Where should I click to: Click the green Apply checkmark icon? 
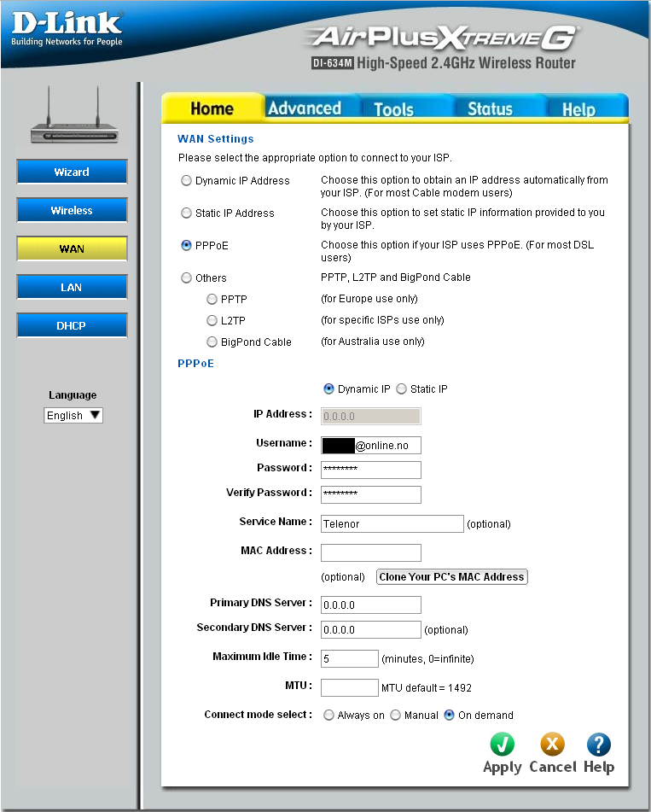[x=502, y=745]
